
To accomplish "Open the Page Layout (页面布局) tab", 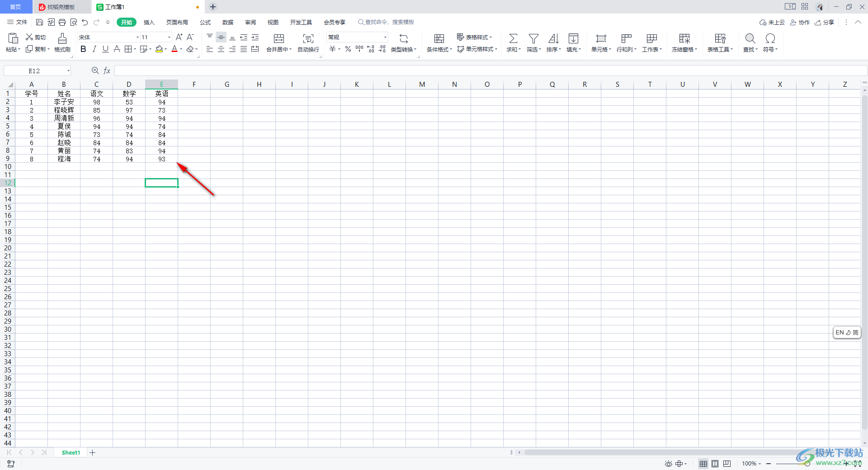I will point(177,22).
